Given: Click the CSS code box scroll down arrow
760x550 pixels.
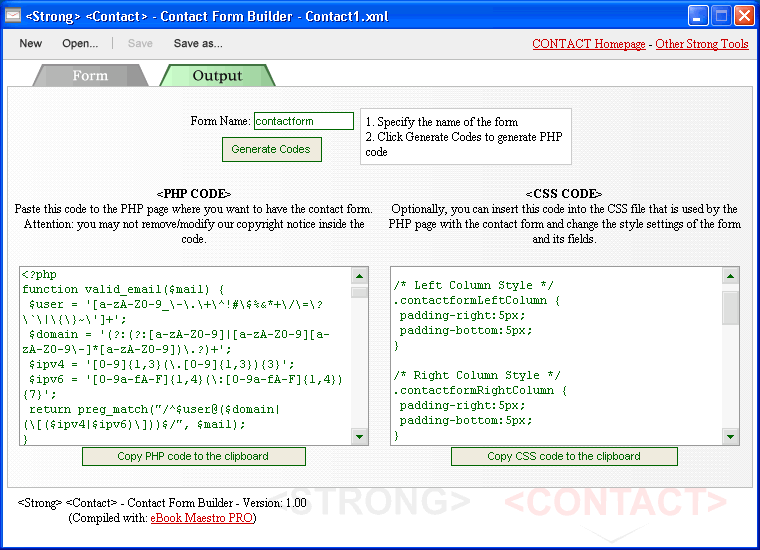Looking at the screenshot, I should point(730,437).
